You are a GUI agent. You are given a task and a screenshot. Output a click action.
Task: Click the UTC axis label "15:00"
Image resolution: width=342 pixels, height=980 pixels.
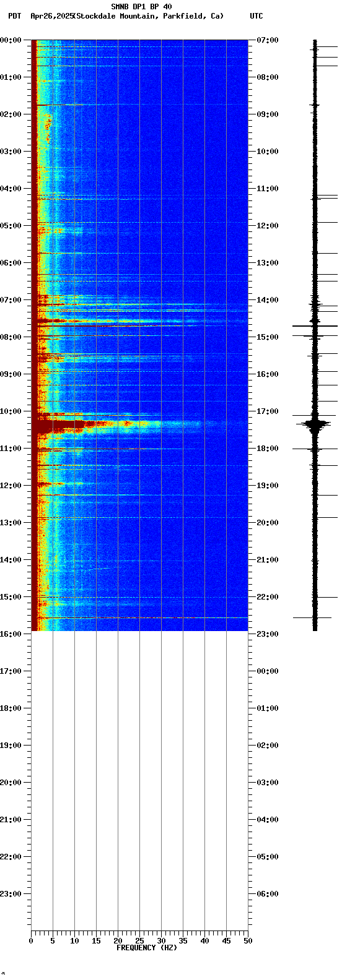[268, 337]
